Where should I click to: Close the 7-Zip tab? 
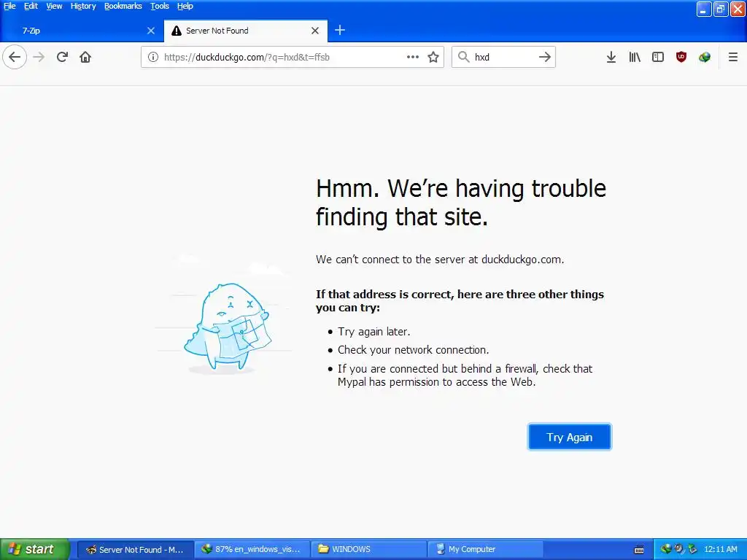(x=151, y=31)
